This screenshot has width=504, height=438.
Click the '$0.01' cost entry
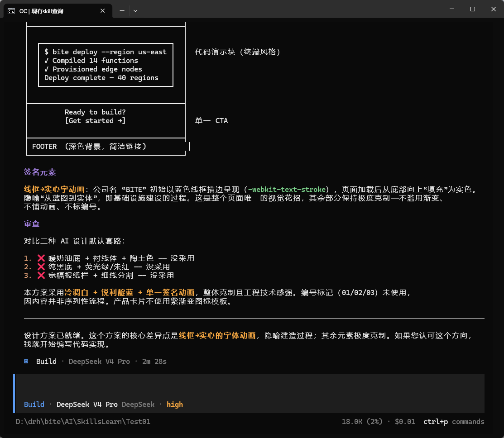point(405,422)
